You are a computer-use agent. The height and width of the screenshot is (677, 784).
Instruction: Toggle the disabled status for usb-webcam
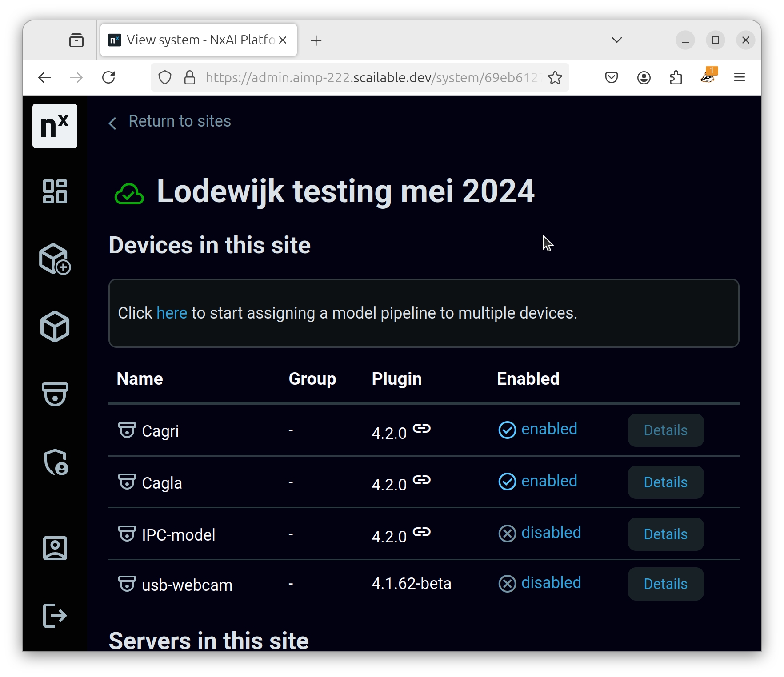(540, 583)
